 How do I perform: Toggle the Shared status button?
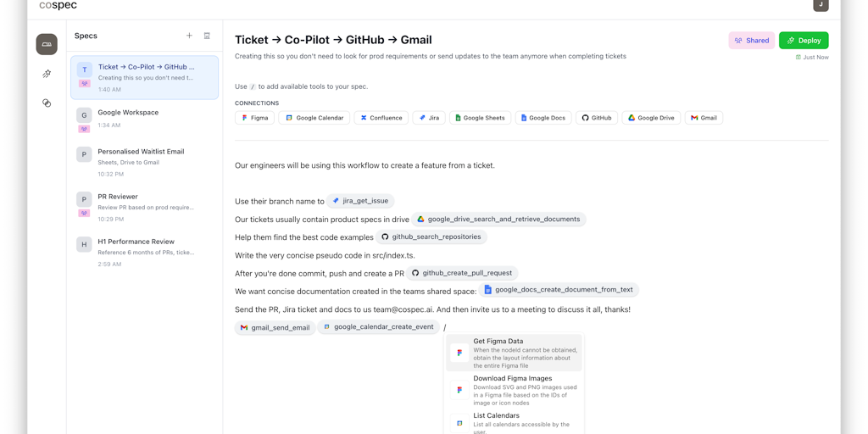(x=751, y=40)
